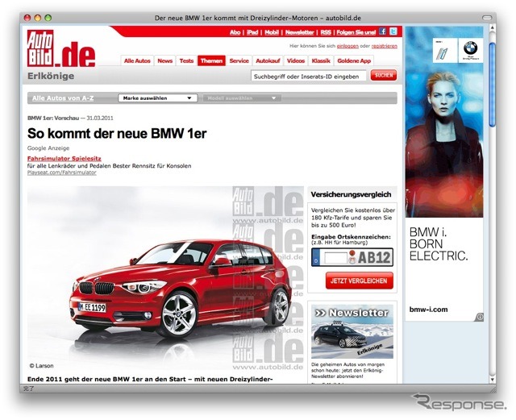Click the Versicherungsvergleich heading

pyautogui.click(x=352, y=194)
